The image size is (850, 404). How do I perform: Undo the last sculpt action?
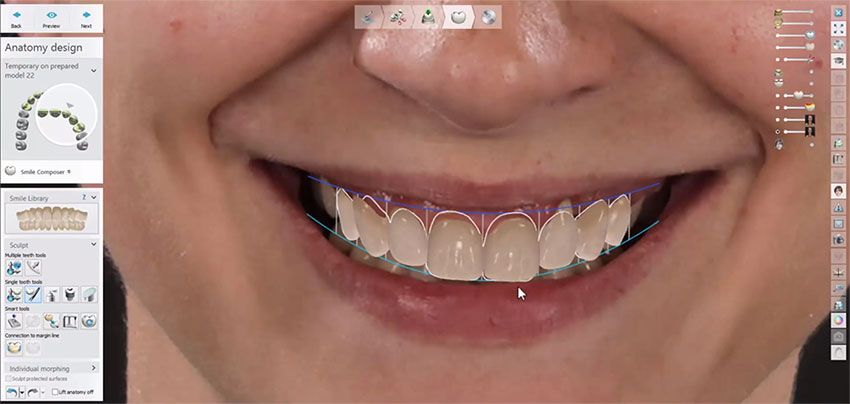[x=11, y=392]
